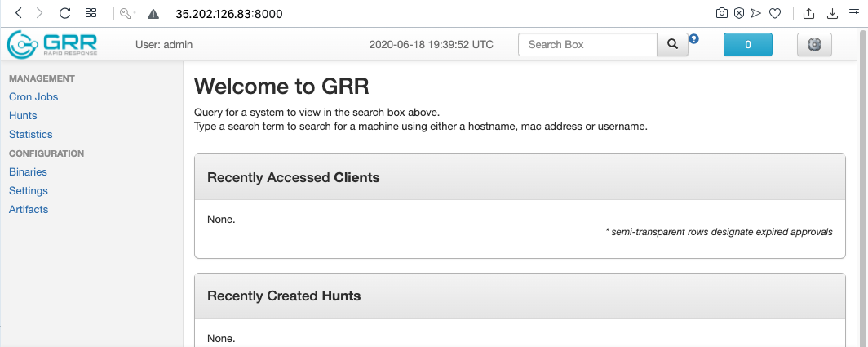The width and height of the screenshot is (868, 347).
Task: Click the 'Recently Accessed Clients' panel header
Action: click(520, 177)
